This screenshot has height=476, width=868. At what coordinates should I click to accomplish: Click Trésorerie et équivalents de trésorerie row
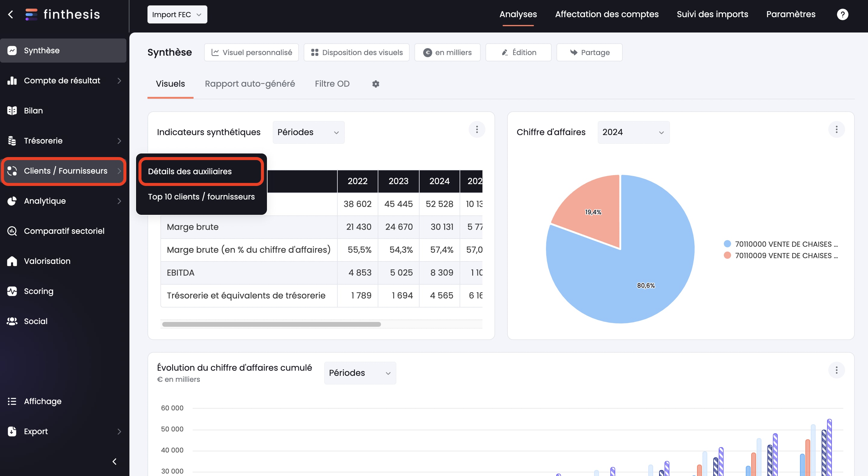coord(246,296)
